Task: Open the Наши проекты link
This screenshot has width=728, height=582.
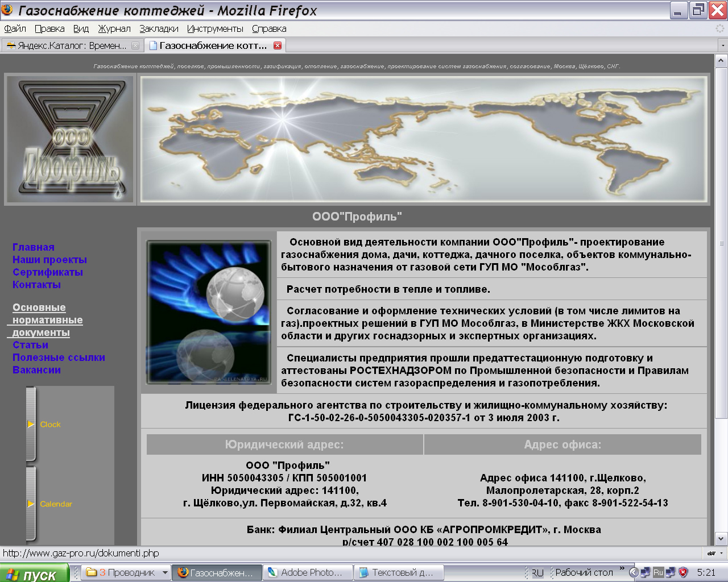Action: point(49,260)
